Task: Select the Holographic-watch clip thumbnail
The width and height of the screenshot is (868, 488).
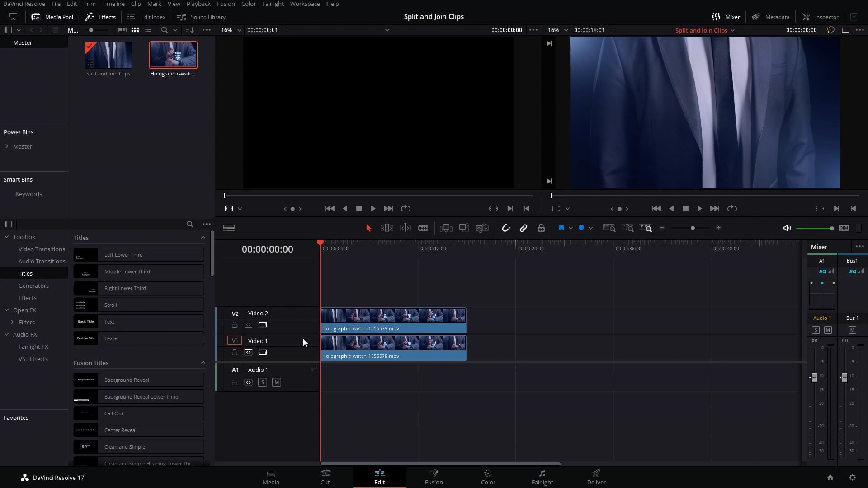Action: pyautogui.click(x=173, y=55)
